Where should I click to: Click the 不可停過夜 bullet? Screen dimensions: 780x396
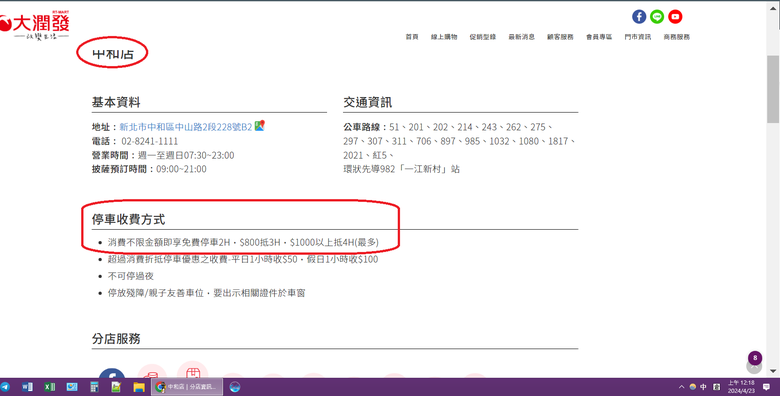coord(131,276)
